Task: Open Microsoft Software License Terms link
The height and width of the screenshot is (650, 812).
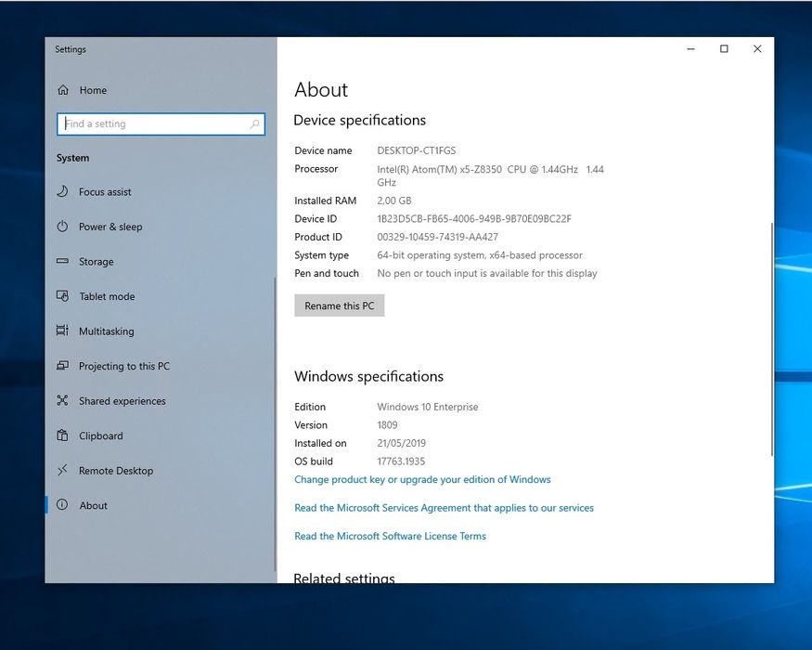Action: (x=390, y=536)
